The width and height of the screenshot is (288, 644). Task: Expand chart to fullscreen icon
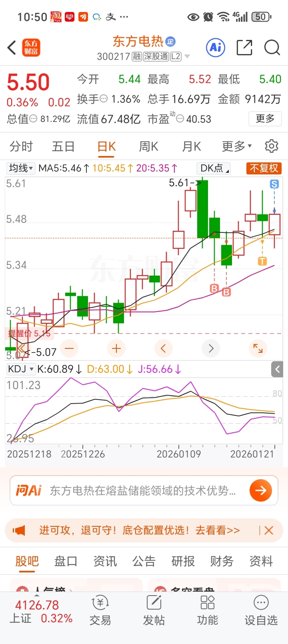point(258,348)
